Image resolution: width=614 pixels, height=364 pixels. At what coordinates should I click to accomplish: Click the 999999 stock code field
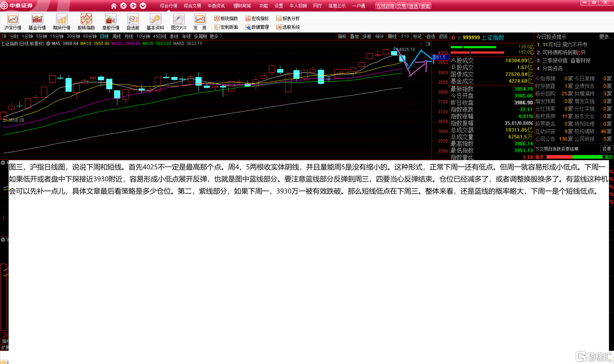[471, 38]
